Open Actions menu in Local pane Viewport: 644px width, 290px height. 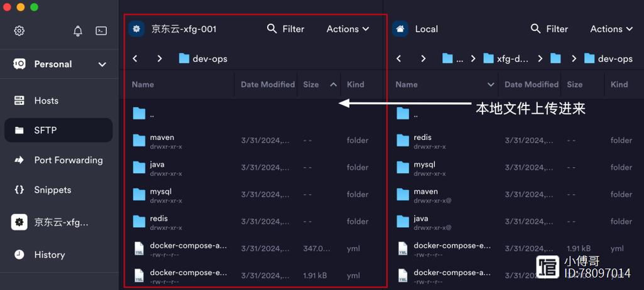point(611,29)
